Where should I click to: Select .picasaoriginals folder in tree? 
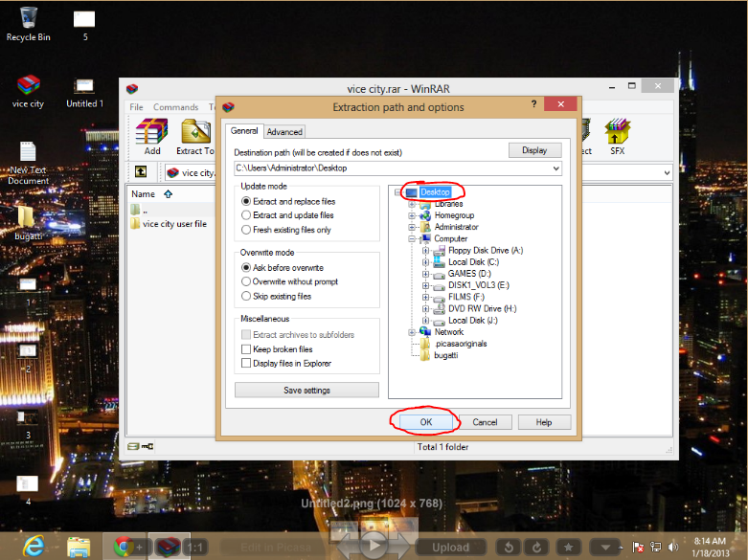[460, 344]
